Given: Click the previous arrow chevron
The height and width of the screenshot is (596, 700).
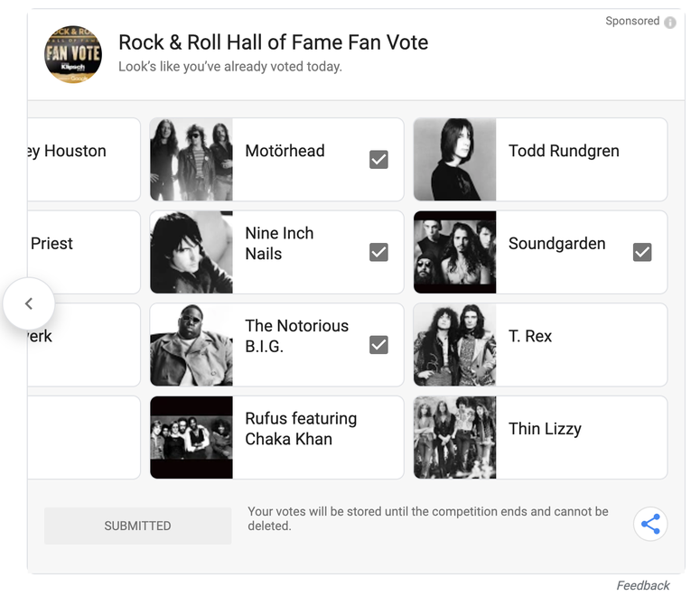Looking at the screenshot, I should click(x=29, y=303).
